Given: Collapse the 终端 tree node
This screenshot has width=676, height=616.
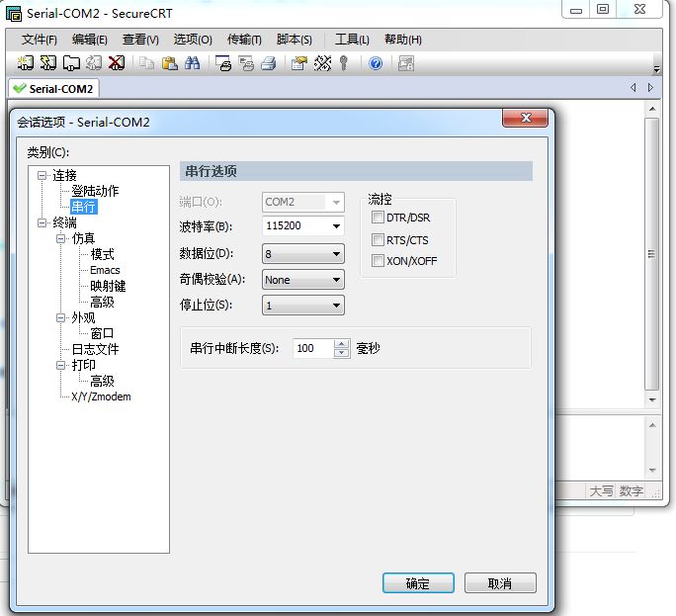Looking at the screenshot, I should tap(42, 222).
